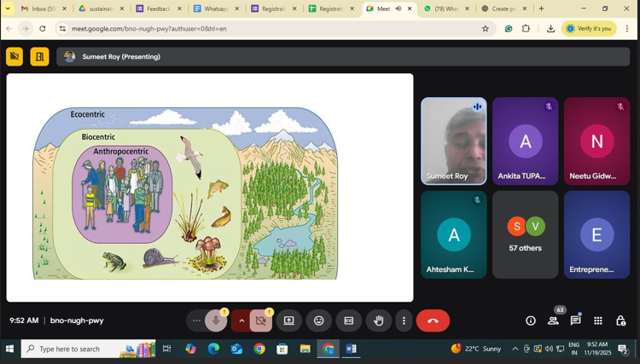Expand the video settings chevron arrow
Screen dimensions: 640x364
241,321
